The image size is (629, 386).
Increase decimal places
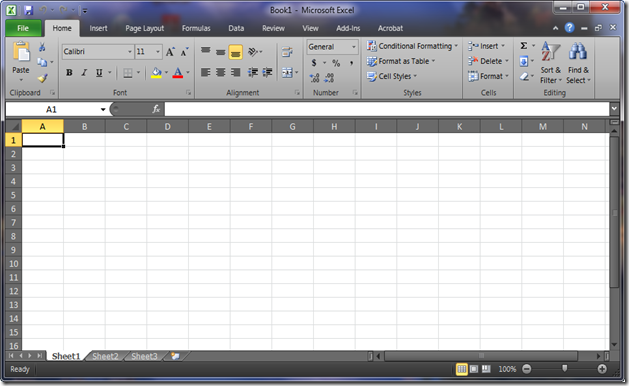tap(314, 78)
